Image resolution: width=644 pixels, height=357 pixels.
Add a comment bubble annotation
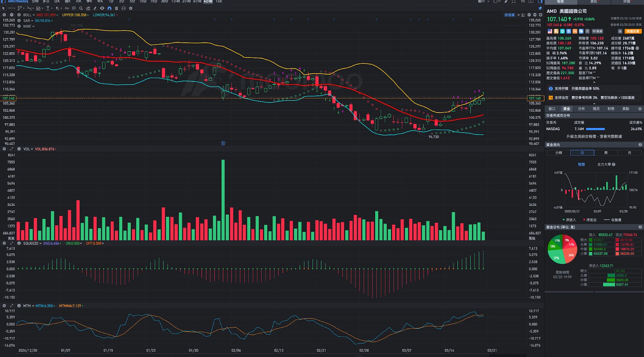coord(74,8)
